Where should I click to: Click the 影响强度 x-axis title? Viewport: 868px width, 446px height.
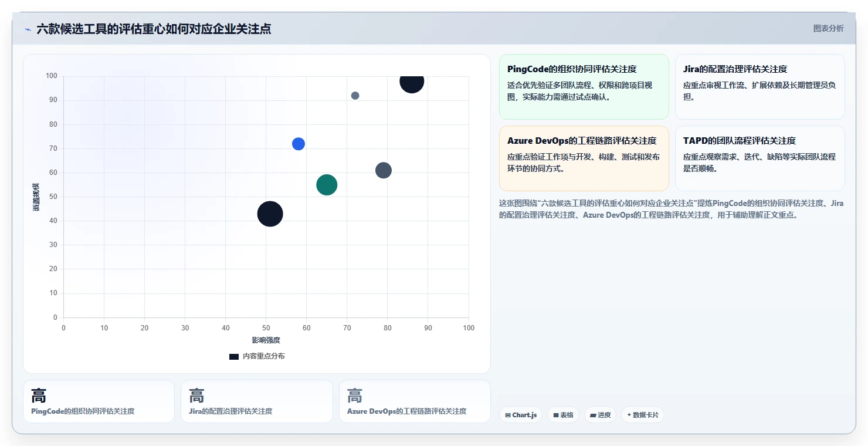point(266,340)
